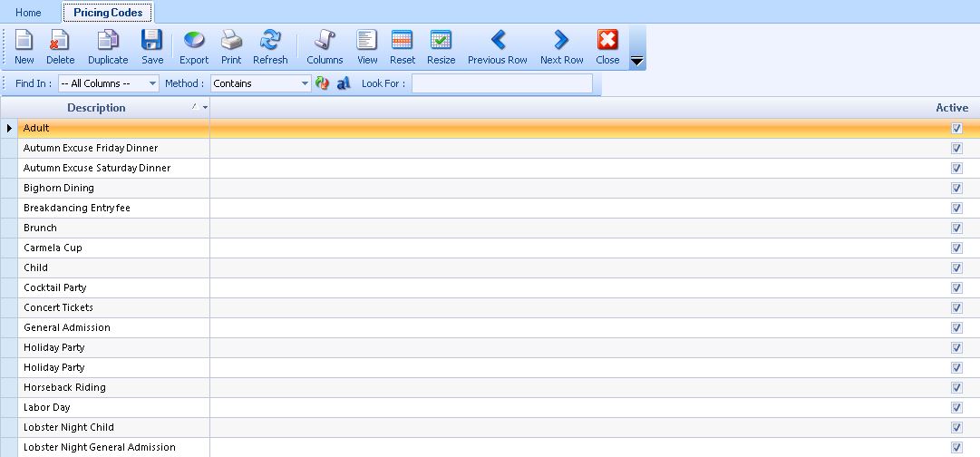Sort by the Description column header

click(96, 108)
